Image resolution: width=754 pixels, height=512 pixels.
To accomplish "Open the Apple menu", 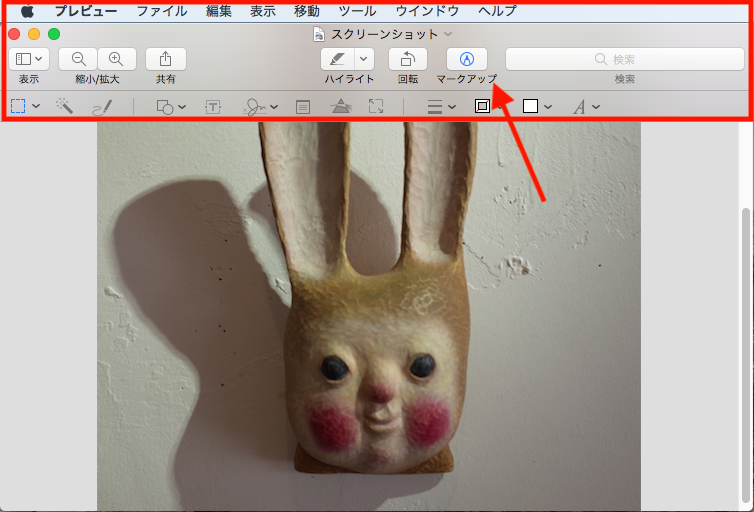I will point(27,11).
